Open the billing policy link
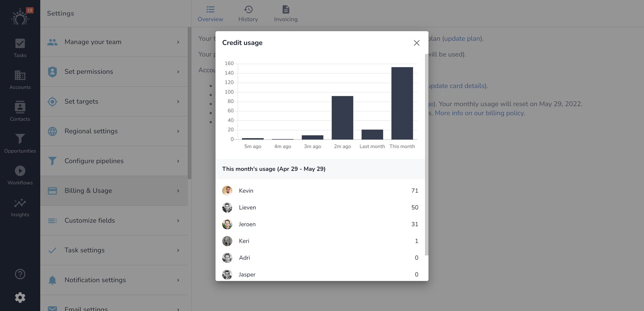 479,113
